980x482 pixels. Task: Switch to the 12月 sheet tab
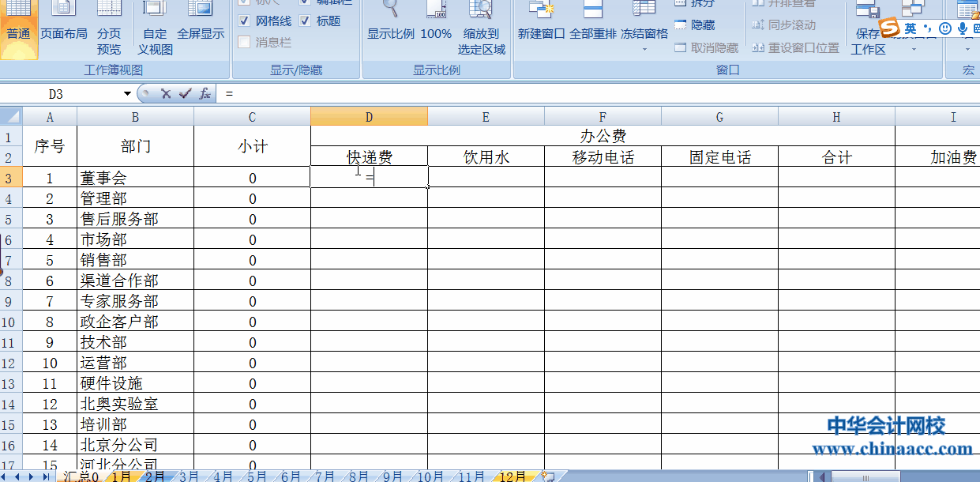tap(512, 476)
